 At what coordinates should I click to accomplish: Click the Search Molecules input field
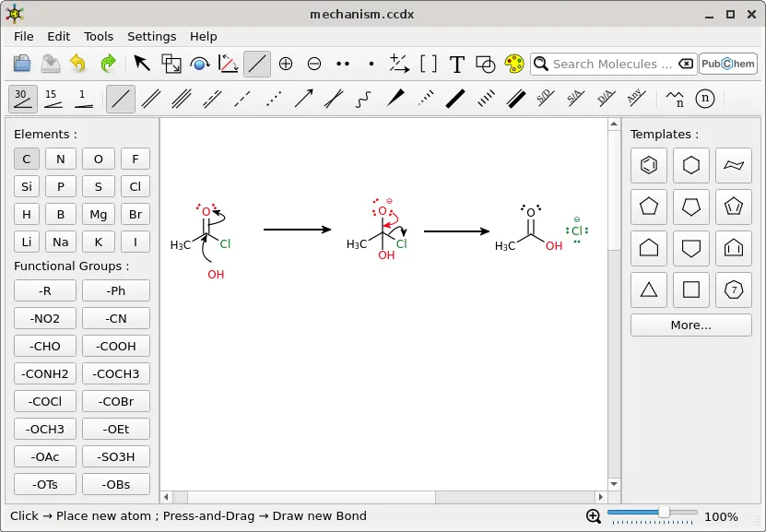[x=613, y=64]
